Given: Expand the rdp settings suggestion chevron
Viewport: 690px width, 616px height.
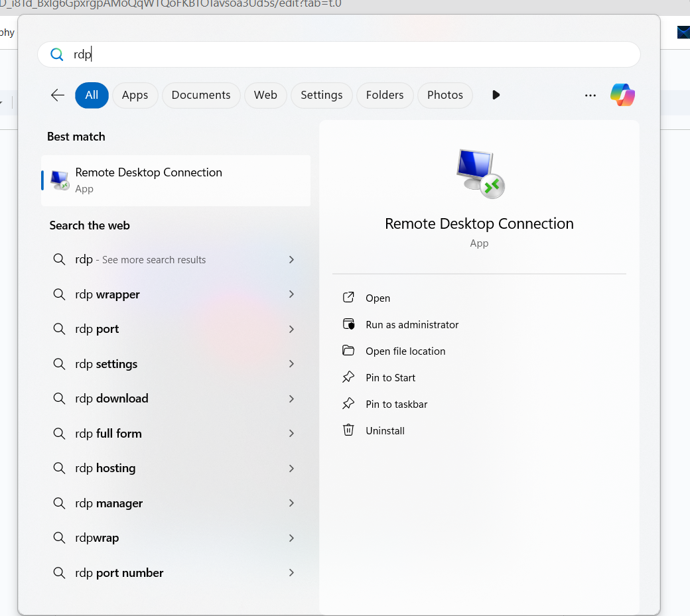Looking at the screenshot, I should pyautogui.click(x=291, y=364).
